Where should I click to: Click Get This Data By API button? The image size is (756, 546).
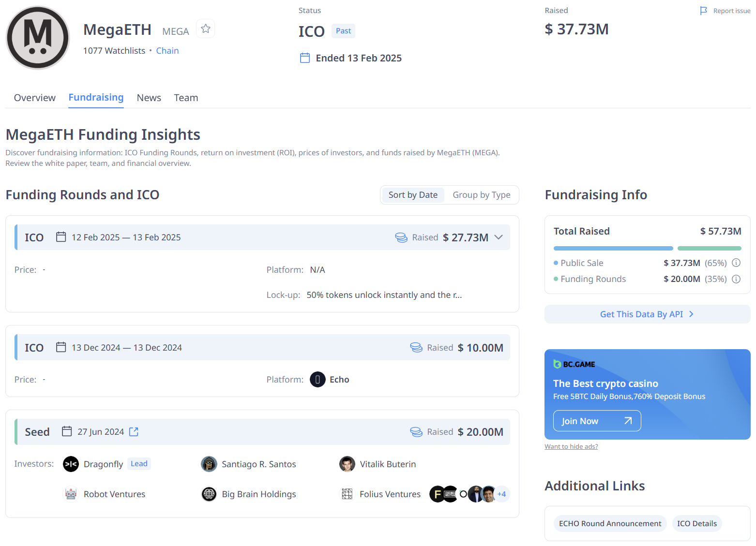click(647, 314)
